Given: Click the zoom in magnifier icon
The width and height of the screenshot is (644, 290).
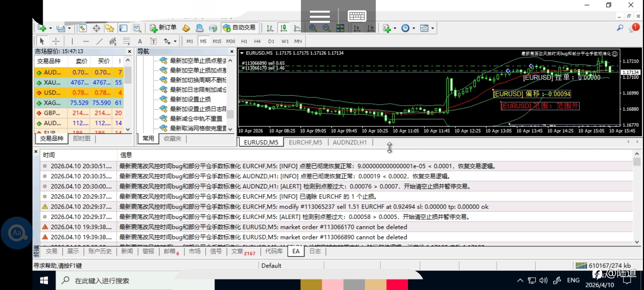Looking at the screenshot, I should click(313, 28).
